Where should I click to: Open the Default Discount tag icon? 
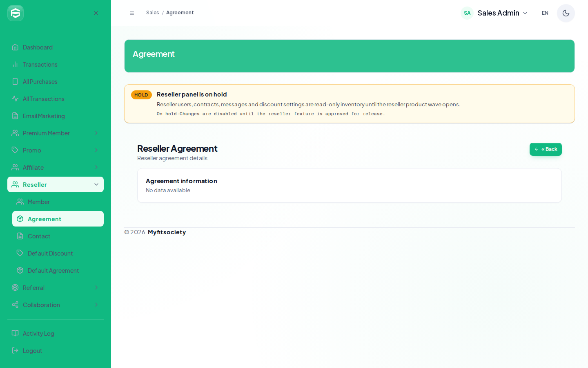coord(20,253)
